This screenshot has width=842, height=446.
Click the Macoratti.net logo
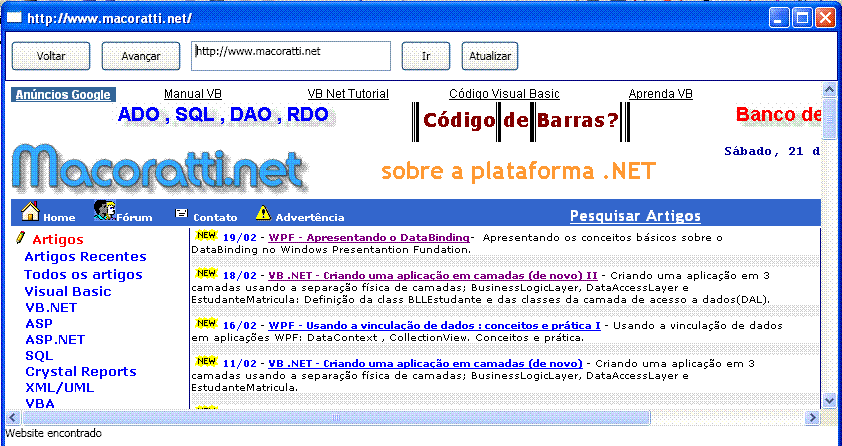(x=159, y=169)
